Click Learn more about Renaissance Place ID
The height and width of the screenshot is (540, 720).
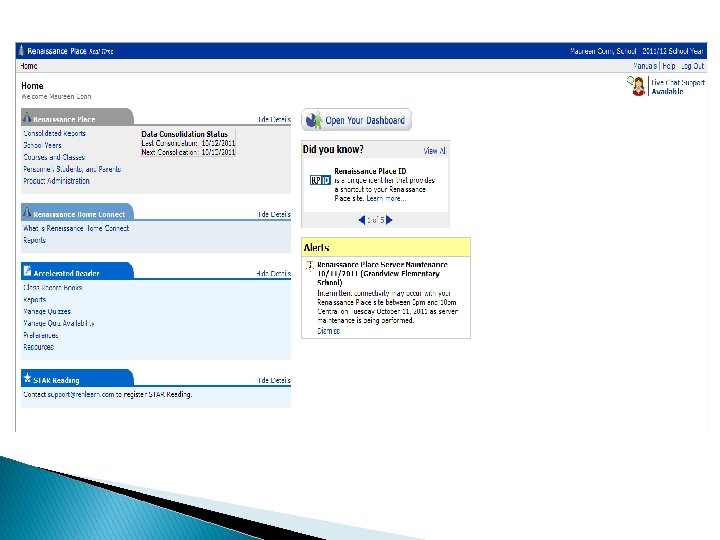386,198
